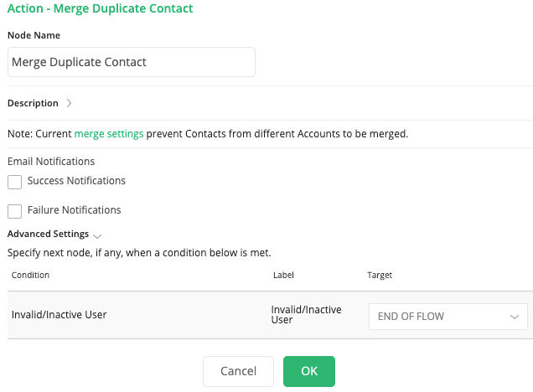Collapse Advanced Settings using its chevron
Image resolution: width=533 pixels, height=392 pixels.
click(97, 235)
